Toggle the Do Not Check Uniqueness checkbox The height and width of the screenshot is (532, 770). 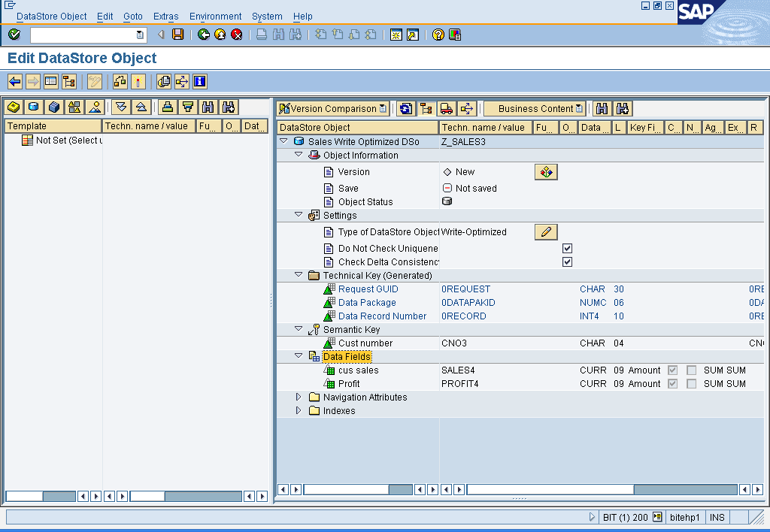point(567,248)
